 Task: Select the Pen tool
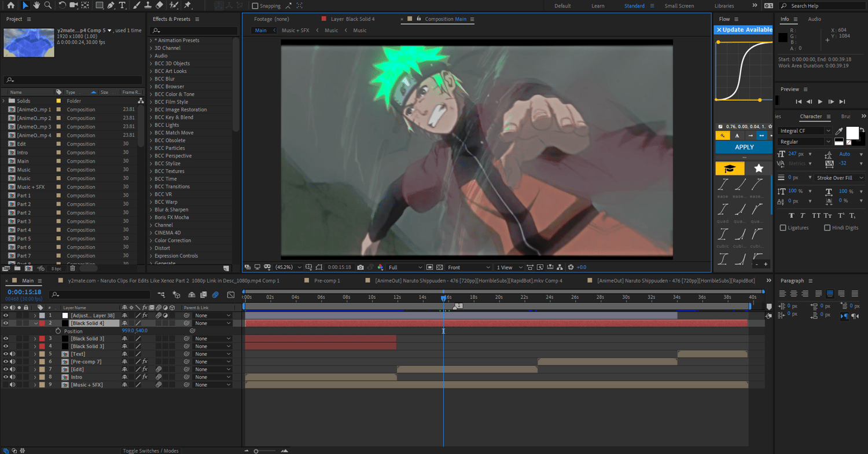pyautogui.click(x=111, y=5)
